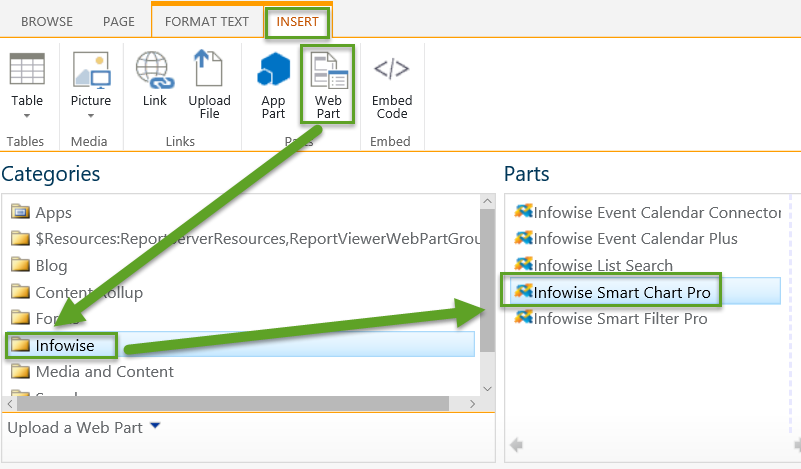This screenshot has width=801, height=469.
Task: Expand the Upload a Web Part dropdown
Action: pyautogui.click(x=155, y=425)
